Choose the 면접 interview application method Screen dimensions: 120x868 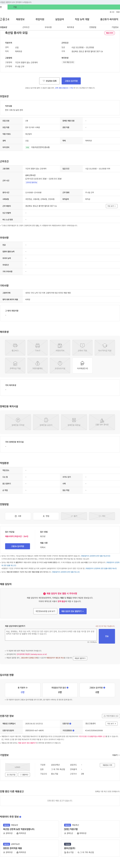[x=46, y=516]
